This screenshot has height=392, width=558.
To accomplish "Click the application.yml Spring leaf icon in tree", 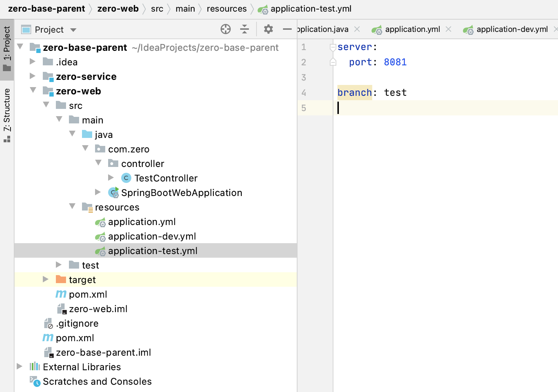I will [x=100, y=222].
